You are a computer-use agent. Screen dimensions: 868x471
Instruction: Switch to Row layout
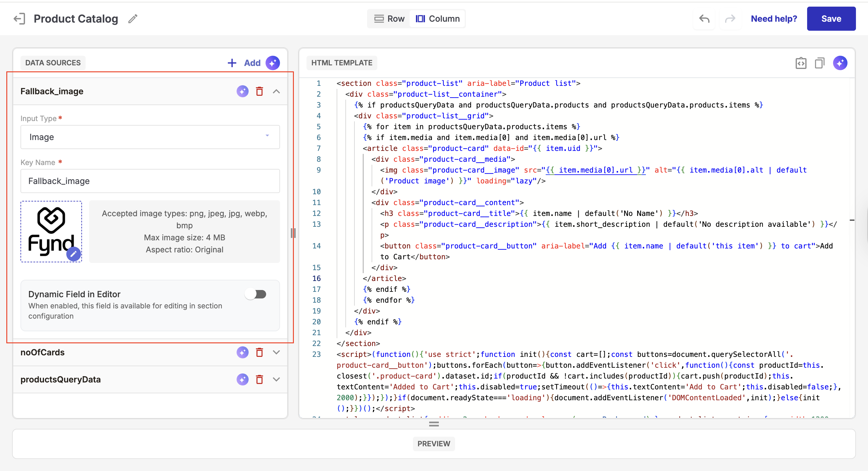click(x=389, y=19)
